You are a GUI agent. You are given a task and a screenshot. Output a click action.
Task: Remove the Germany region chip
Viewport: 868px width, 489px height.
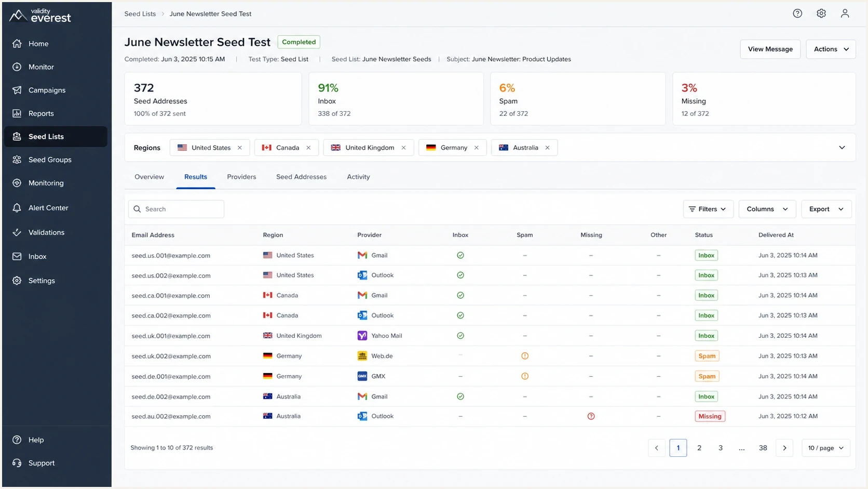(476, 148)
